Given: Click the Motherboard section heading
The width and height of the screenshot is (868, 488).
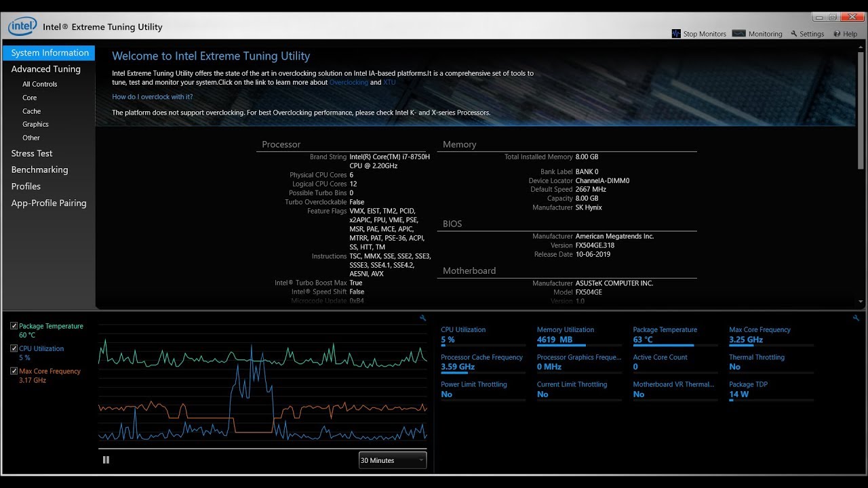Looking at the screenshot, I should click(x=469, y=270).
